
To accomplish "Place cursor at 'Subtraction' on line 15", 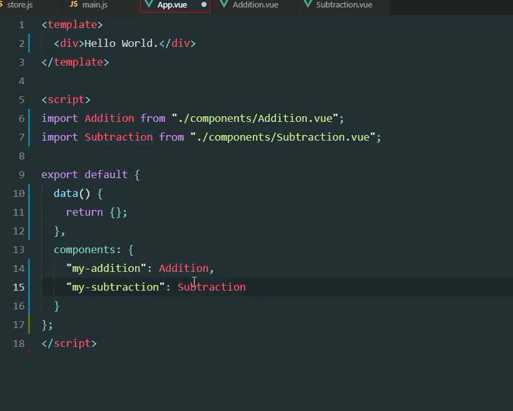I will click(212, 287).
